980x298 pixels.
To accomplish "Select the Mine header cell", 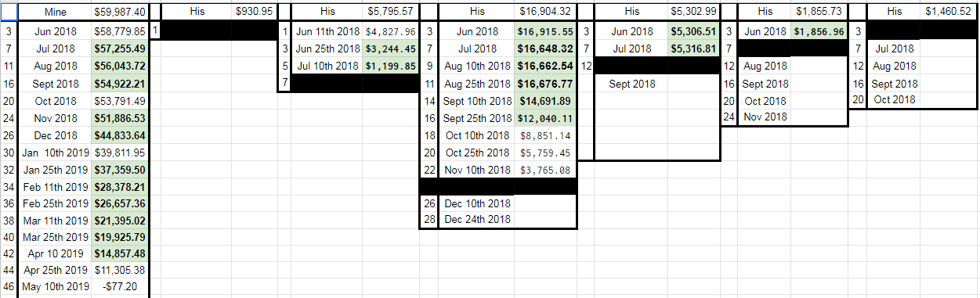I will [56, 12].
